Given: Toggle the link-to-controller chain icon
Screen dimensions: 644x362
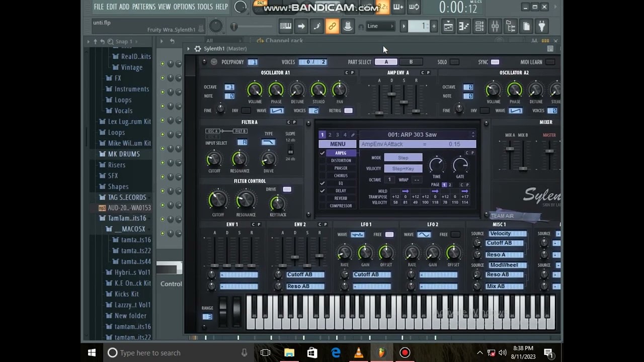Looking at the screenshot, I should point(332,26).
